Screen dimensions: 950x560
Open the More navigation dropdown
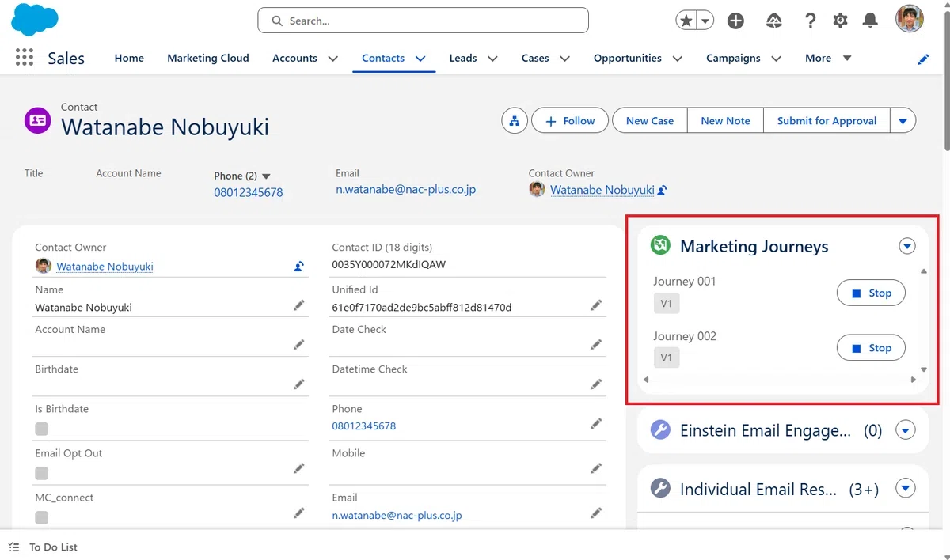point(829,58)
